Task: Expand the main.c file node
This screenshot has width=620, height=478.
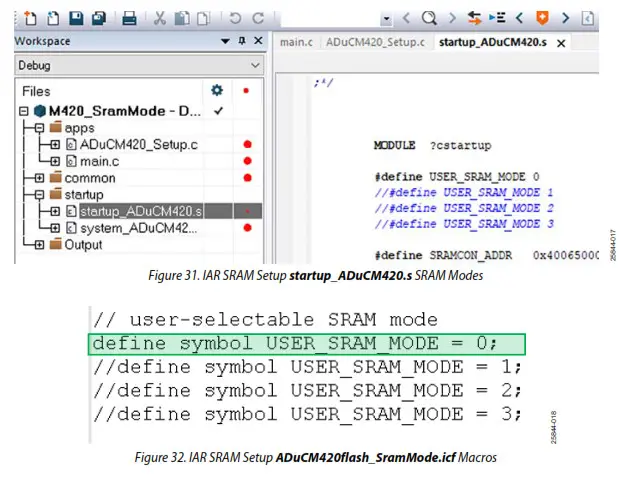Action: point(55,161)
